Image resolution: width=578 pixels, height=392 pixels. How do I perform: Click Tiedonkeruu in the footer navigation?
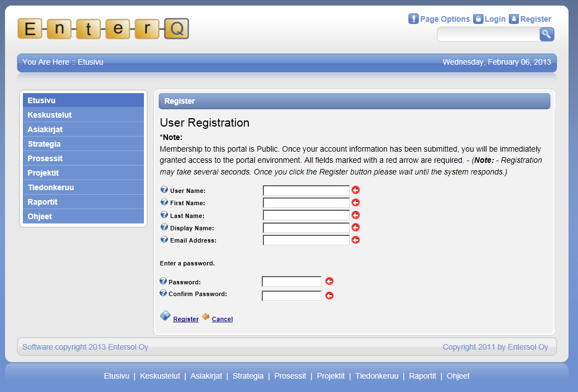point(377,376)
